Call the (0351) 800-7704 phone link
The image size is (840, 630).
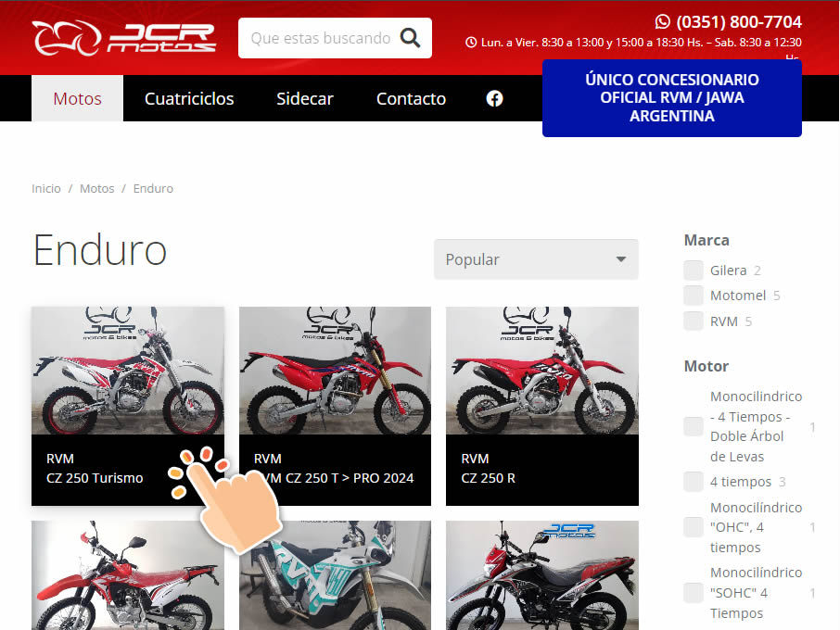tap(739, 21)
